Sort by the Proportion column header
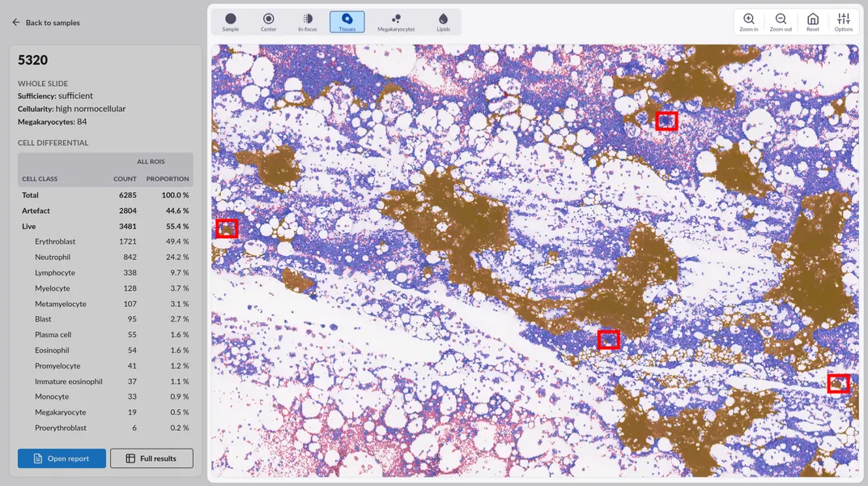The height and width of the screenshot is (486, 868). pos(167,179)
